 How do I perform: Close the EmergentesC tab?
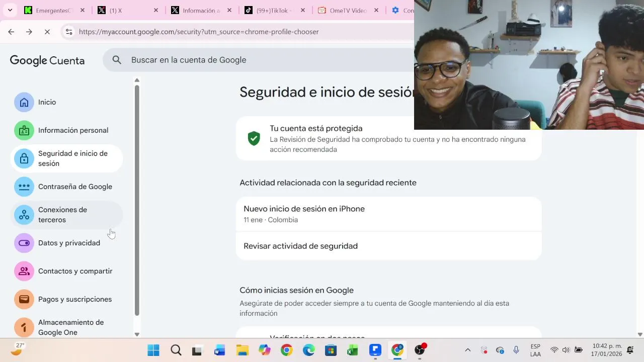(83, 10)
